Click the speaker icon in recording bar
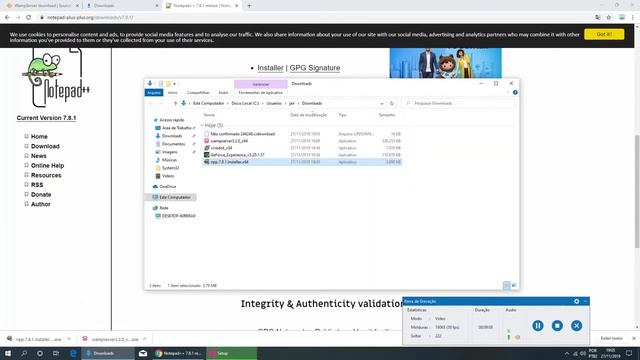The width and height of the screenshot is (640, 360). coord(517,337)
